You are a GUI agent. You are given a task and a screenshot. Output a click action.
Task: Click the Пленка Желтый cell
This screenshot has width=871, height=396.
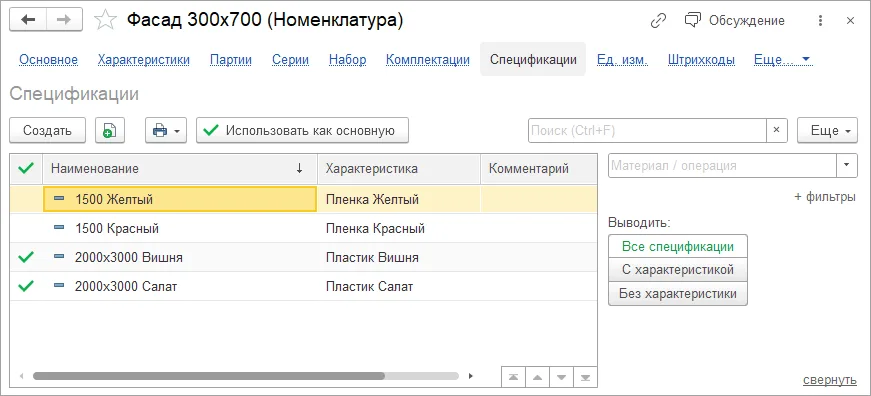399,199
